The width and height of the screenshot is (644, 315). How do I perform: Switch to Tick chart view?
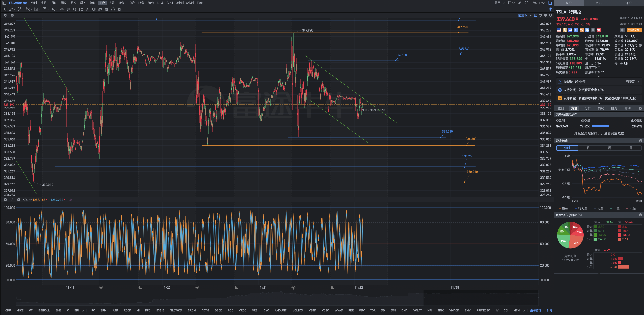[x=200, y=3]
